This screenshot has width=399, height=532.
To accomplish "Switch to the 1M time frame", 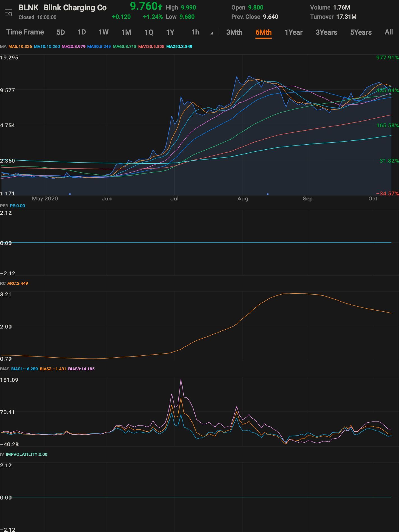I will 126,32.
